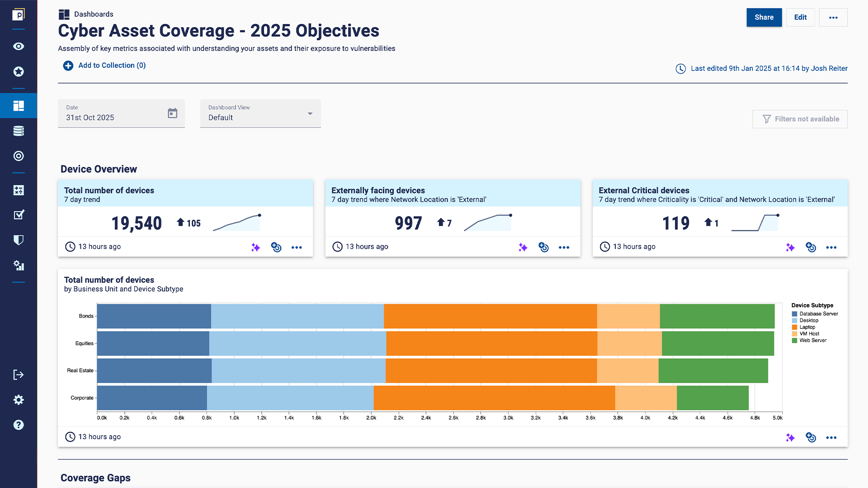This screenshot has height=488, width=868.
Task: Open the database stack sidebar icon
Action: (x=19, y=131)
